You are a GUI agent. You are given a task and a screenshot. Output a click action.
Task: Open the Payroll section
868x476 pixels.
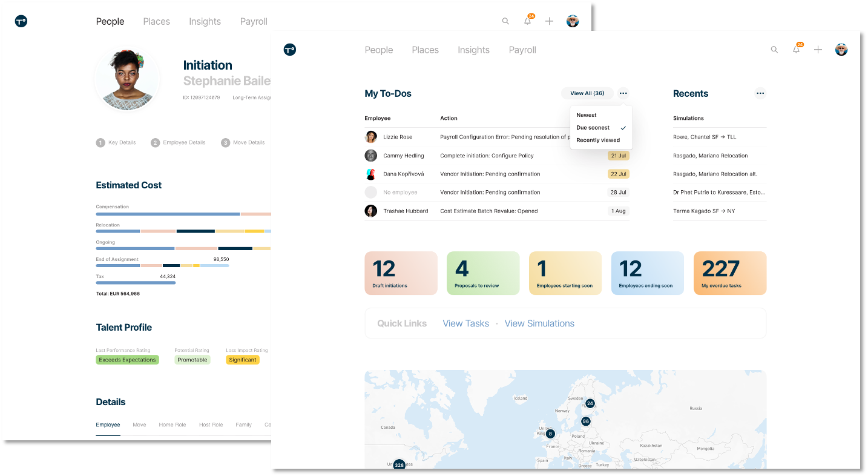click(522, 50)
